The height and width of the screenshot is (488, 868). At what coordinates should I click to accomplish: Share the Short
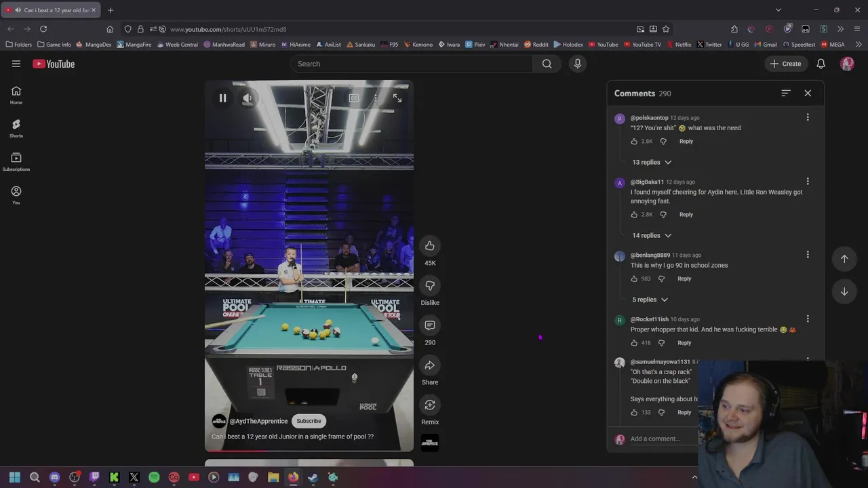click(x=430, y=365)
